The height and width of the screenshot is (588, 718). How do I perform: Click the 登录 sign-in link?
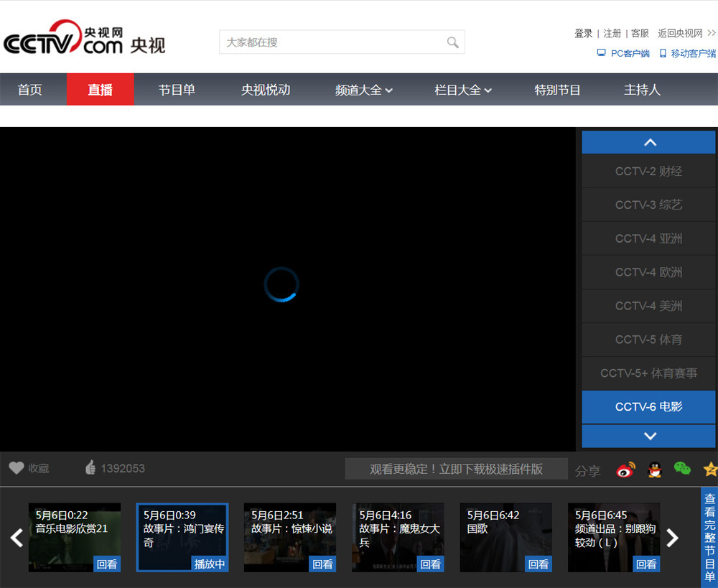point(583,32)
